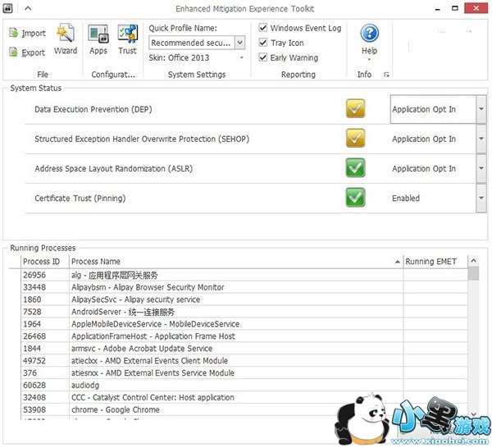Open the Wizard tool
This screenshot has height=448, width=492.
pyautogui.click(x=66, y=34)
